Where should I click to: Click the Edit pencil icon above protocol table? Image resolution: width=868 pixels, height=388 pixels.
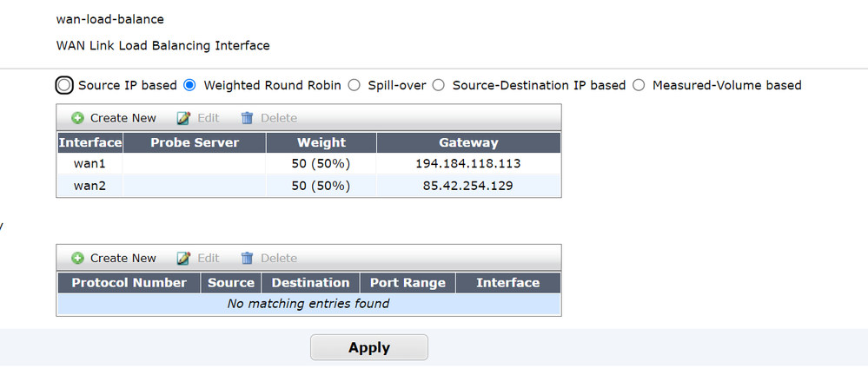[x=183, y=258]
